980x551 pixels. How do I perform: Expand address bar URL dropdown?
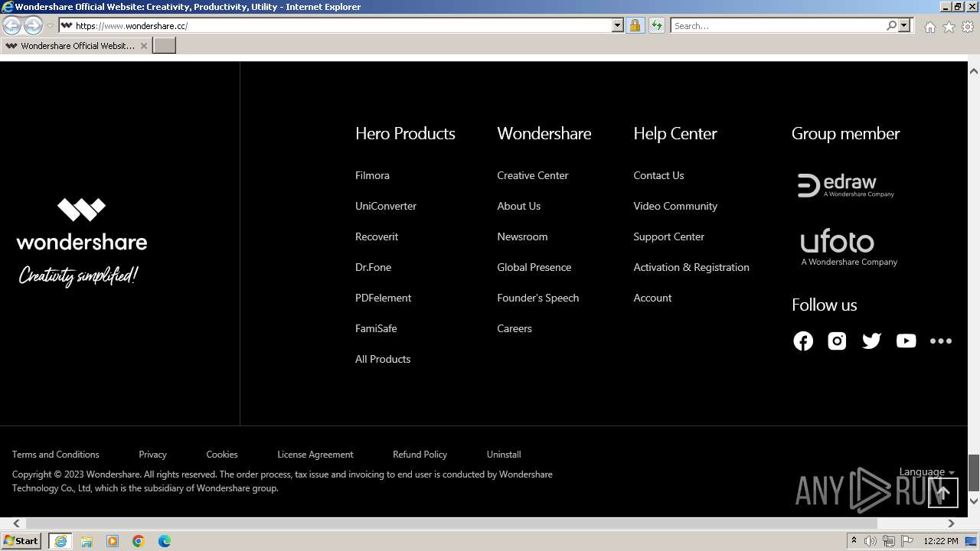pyautogui.click(x=618, y=25)
